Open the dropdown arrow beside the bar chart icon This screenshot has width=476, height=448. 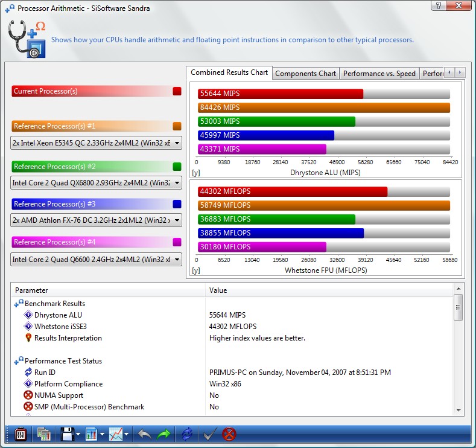tap(103, 434)
